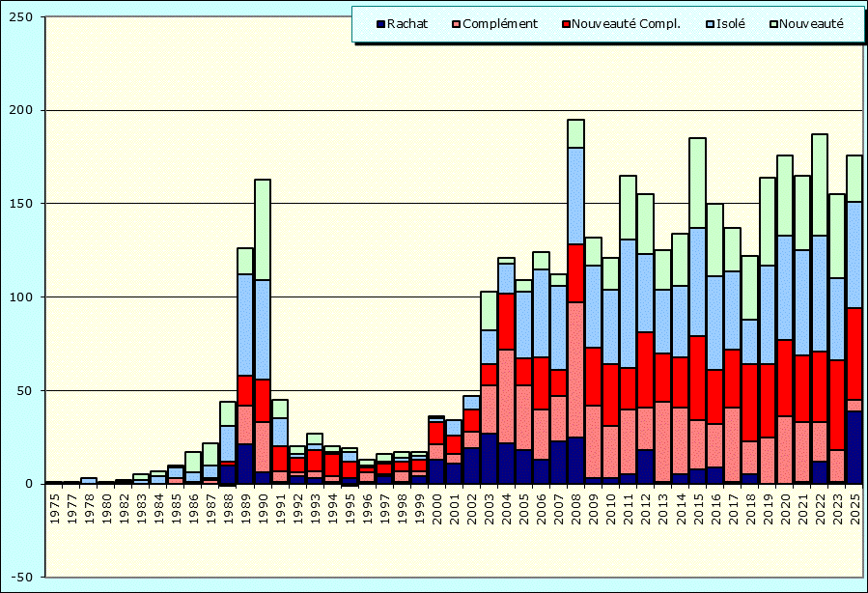Select the red Nouveauté Compl. segment of 2025
This screenshot has height=593, width=868.
pyautogui.click(x=854, y=353)
